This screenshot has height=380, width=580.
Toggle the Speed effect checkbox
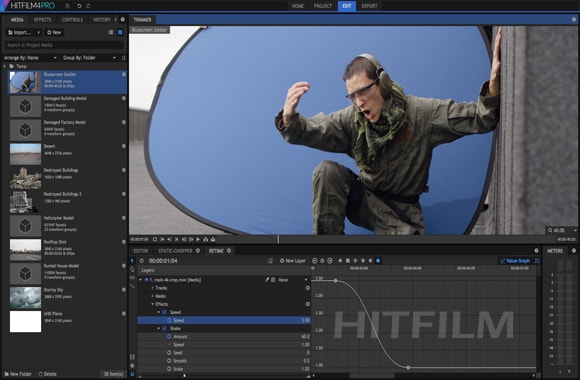(x=165, y=312)
